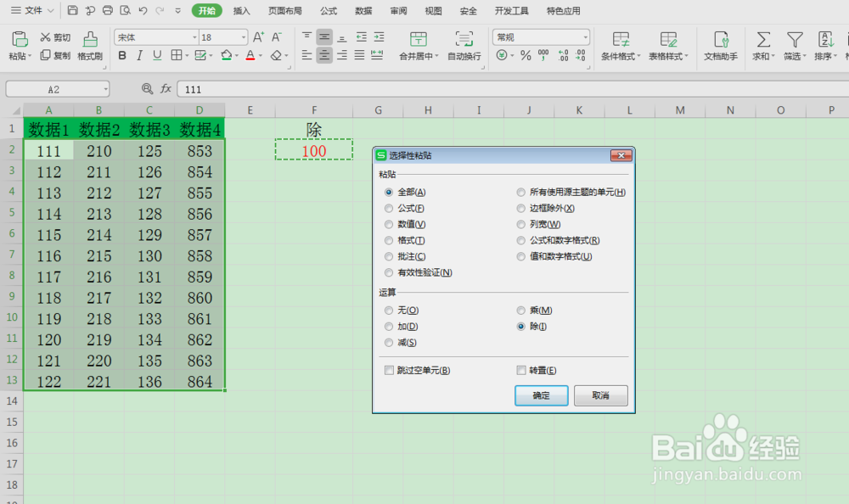This screenshot has width=849, height=504.
Task: Click the Cut (剪切) scissors icon
Action: 46,37
